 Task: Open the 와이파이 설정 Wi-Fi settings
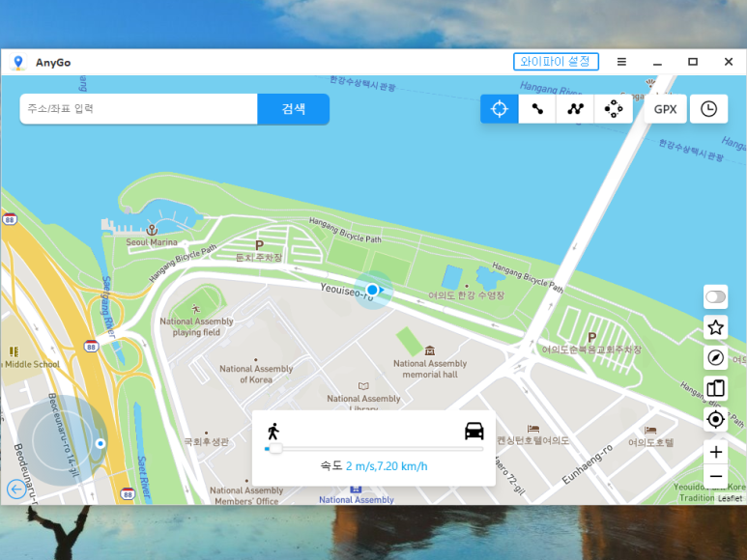pyautogui.click(x=556, y=62)
